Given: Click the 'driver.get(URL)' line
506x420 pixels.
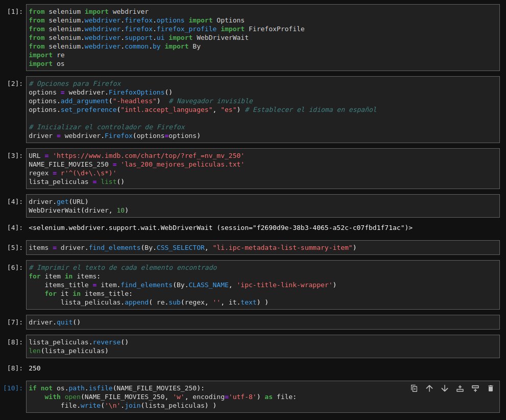Looking at the screenshot, I should point(58,202).
